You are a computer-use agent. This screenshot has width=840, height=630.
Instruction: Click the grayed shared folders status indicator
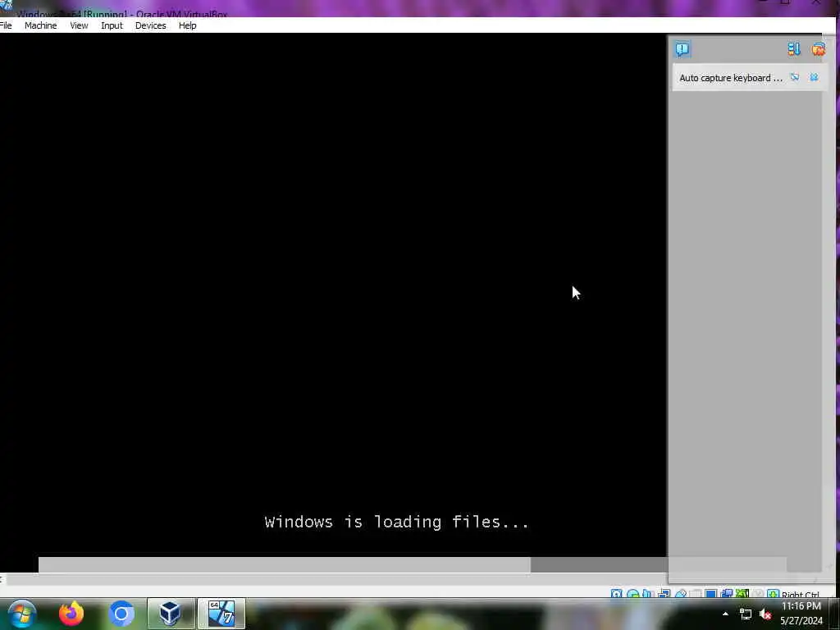[696, 594]
